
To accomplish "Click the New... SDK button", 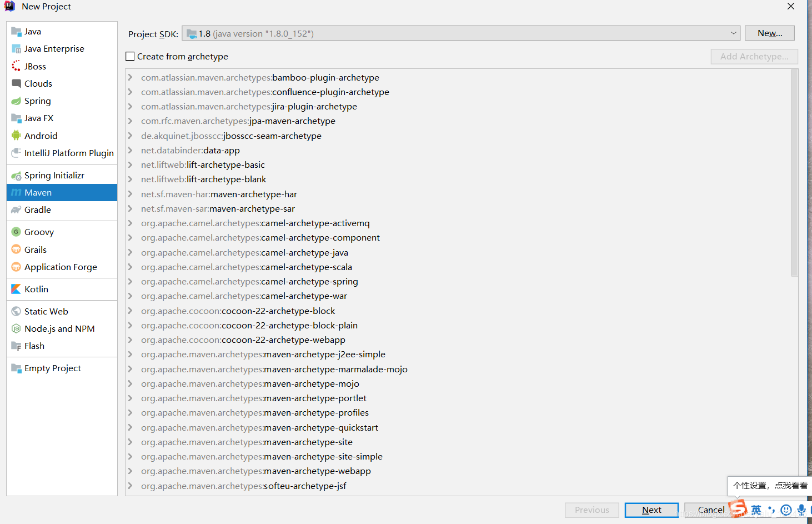I will [x=769, y=33].
